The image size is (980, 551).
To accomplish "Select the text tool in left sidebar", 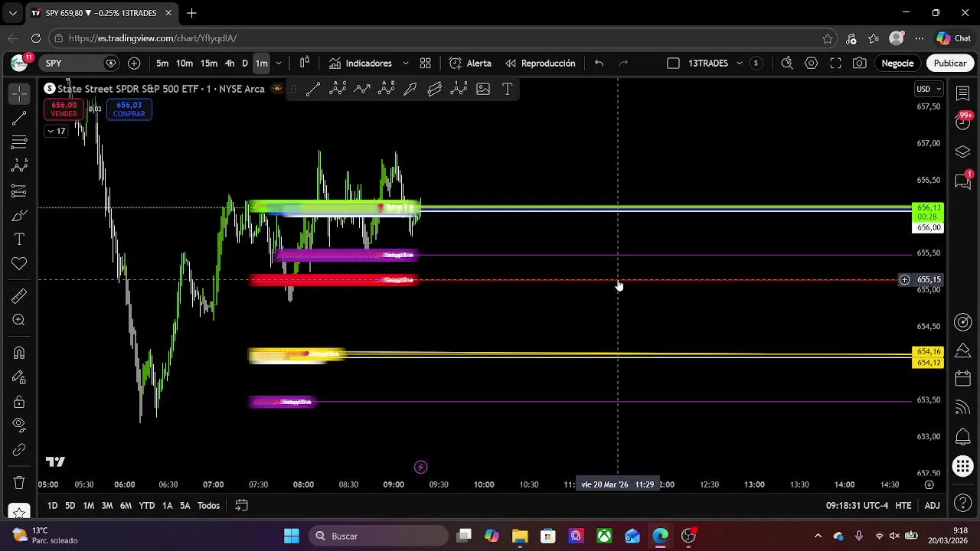I will pos(19,240).
